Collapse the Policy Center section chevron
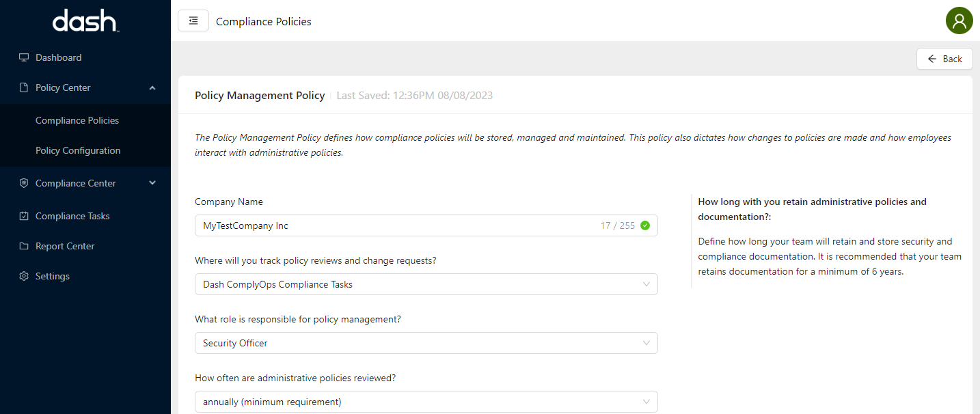The image size is (980, 414). pos(152,87)
